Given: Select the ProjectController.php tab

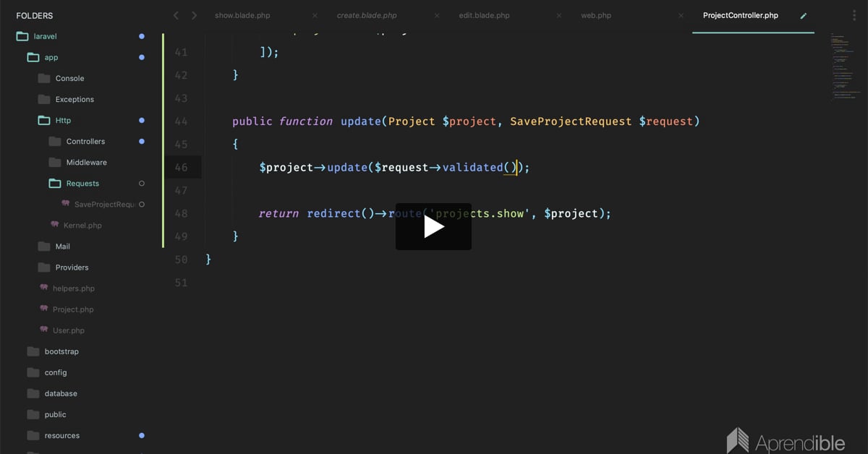Looking at the screenshot, I should click(741, 15).
